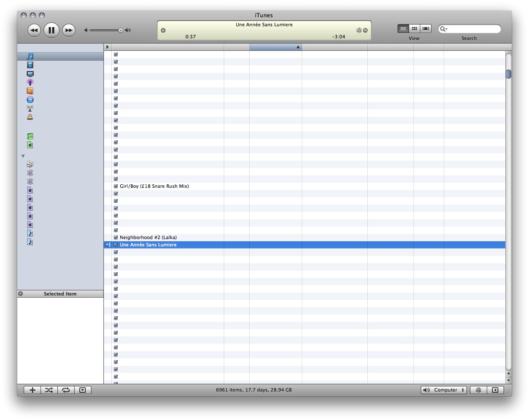Uncheck the Neighborhood #2 (Laïka) checkbox

[116, 237]
